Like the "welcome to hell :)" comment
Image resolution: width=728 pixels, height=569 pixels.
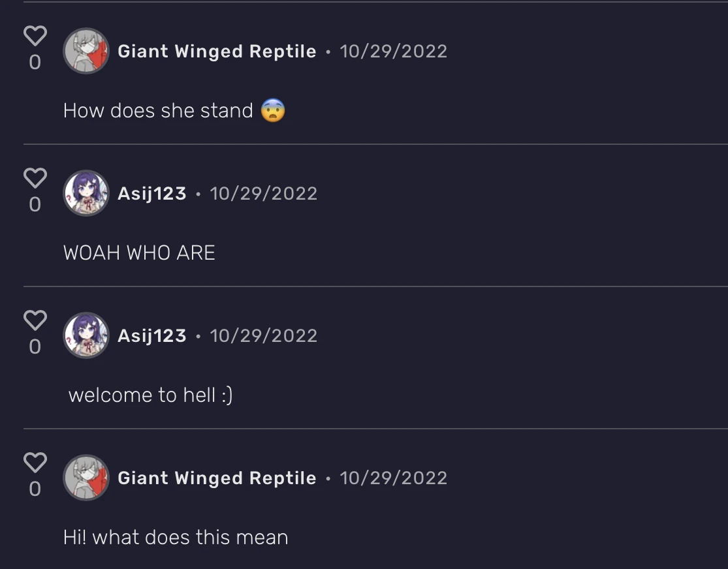(x=35, y=320)
